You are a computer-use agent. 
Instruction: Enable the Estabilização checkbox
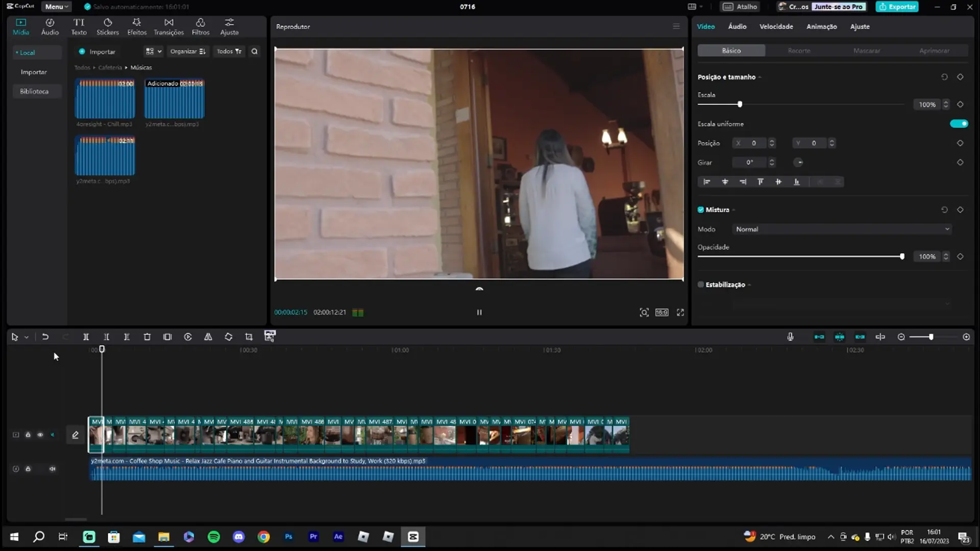click(x=701, y=285)
